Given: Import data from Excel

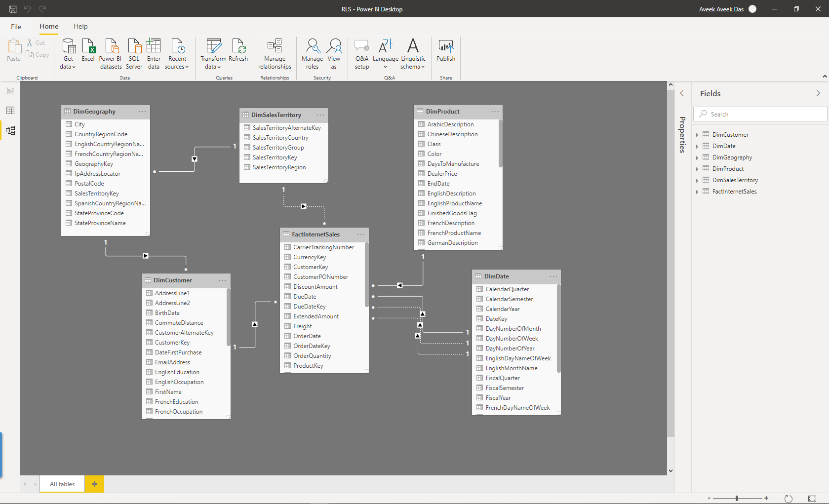Looking at the screenshot, I should click(88, 53).
